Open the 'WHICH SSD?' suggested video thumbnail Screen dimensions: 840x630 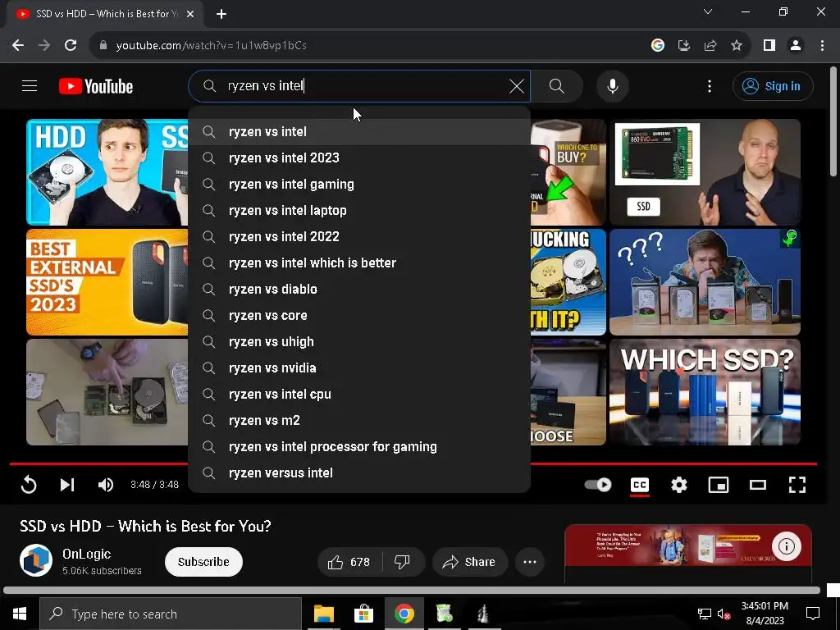tap(705, 392)
